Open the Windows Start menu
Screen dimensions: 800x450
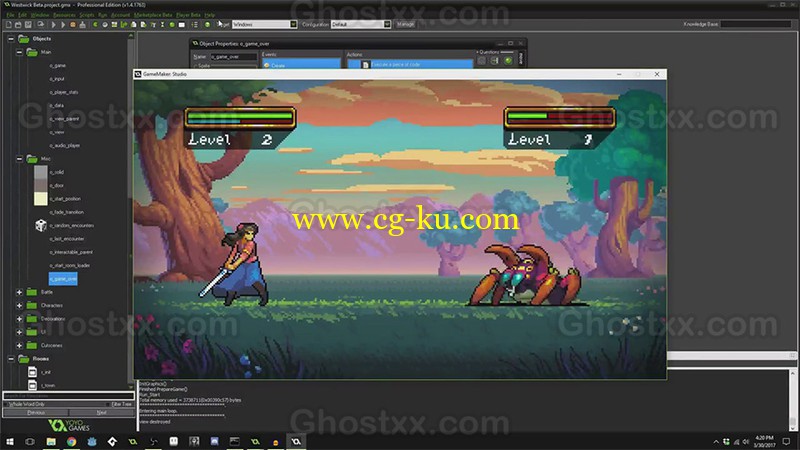[x=9, y=442]
